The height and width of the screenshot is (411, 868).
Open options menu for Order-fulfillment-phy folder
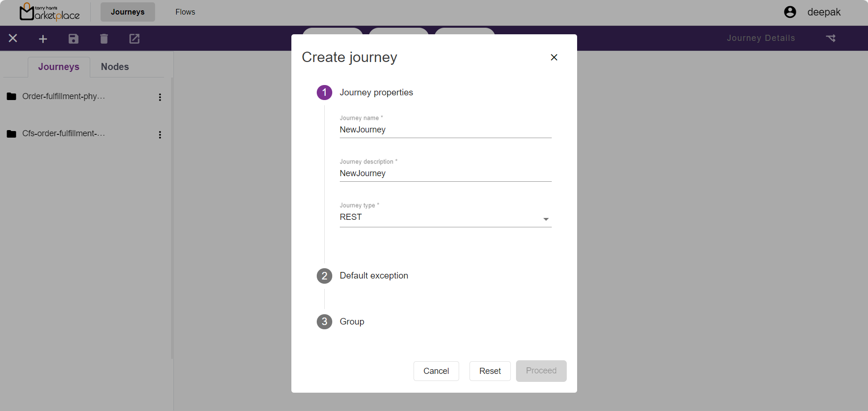(x=160, y=97)
